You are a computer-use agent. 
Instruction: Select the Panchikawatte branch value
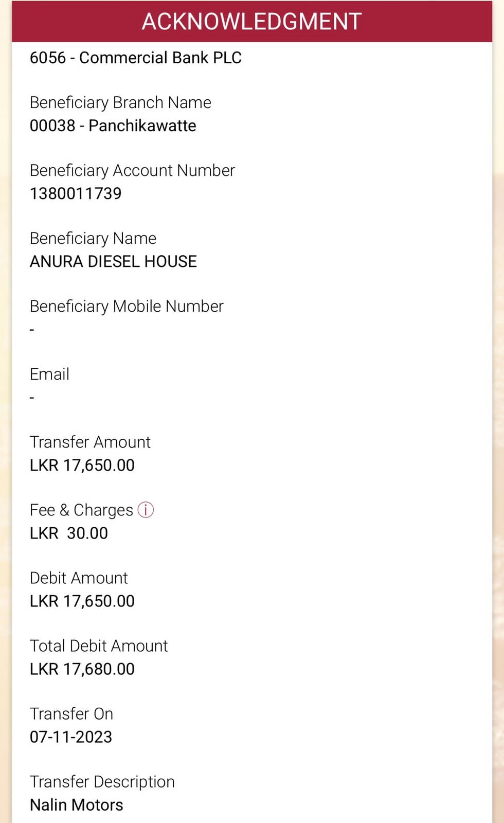click(x=113, y=126)
